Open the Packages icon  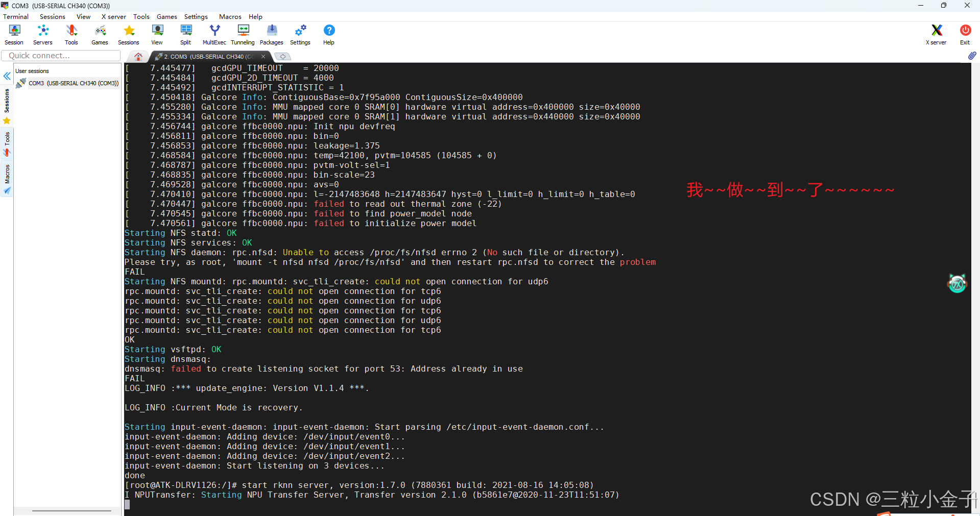(272, 35)
